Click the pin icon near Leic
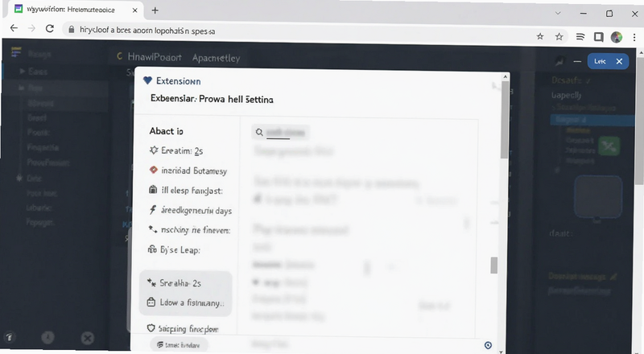 (559, 61)
